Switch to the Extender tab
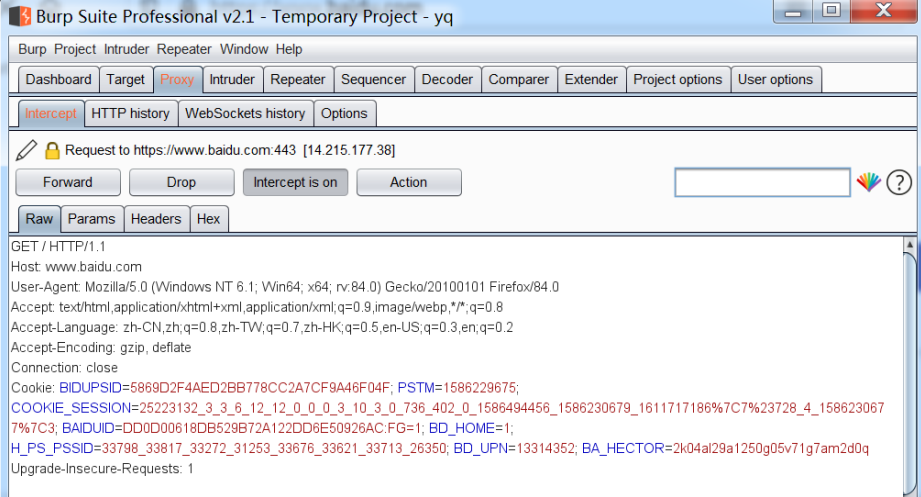921x497 pixels. [591, 79]
